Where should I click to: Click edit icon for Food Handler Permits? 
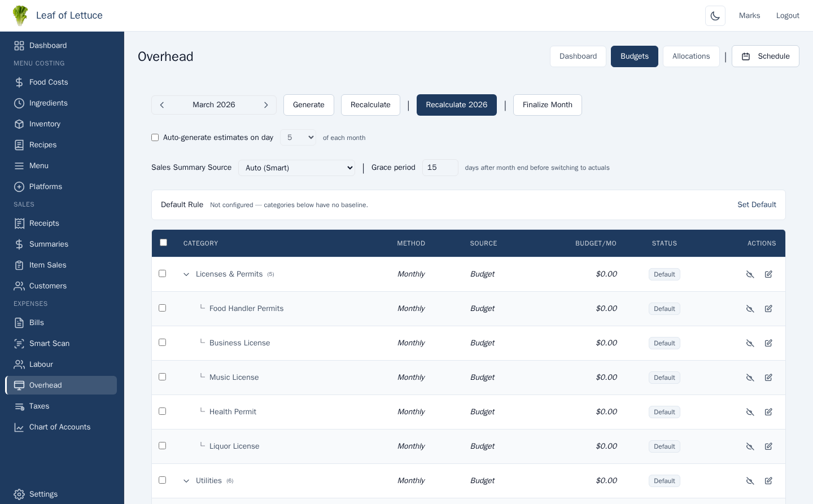click(768, 309)
